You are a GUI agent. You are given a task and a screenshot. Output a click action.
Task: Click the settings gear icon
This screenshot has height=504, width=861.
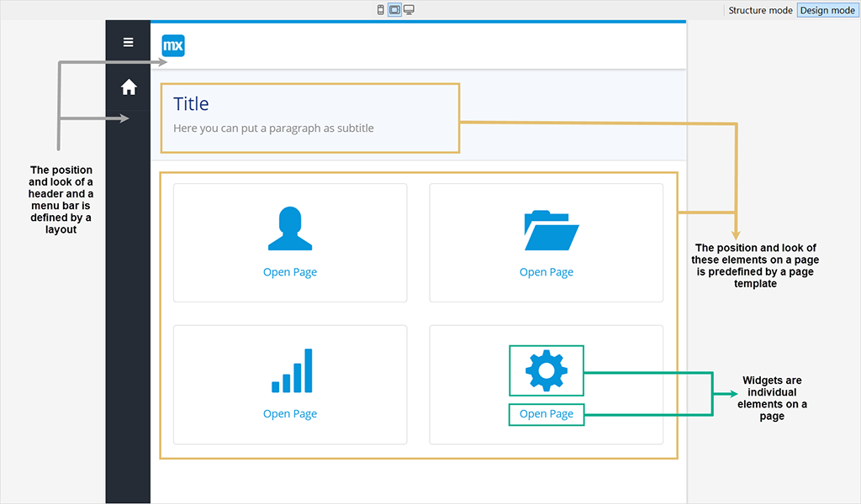(547, 370)
